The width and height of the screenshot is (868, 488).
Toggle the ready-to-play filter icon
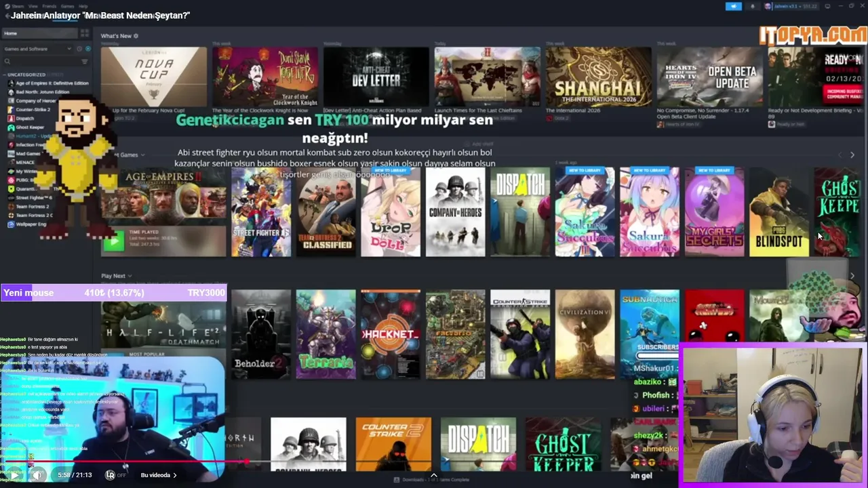(87, 49)
